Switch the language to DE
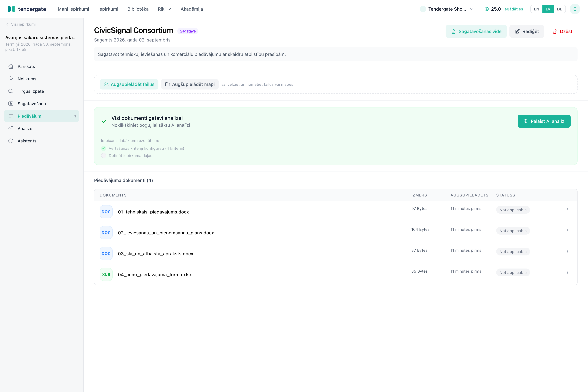The image size is (588, 392). 560,9
